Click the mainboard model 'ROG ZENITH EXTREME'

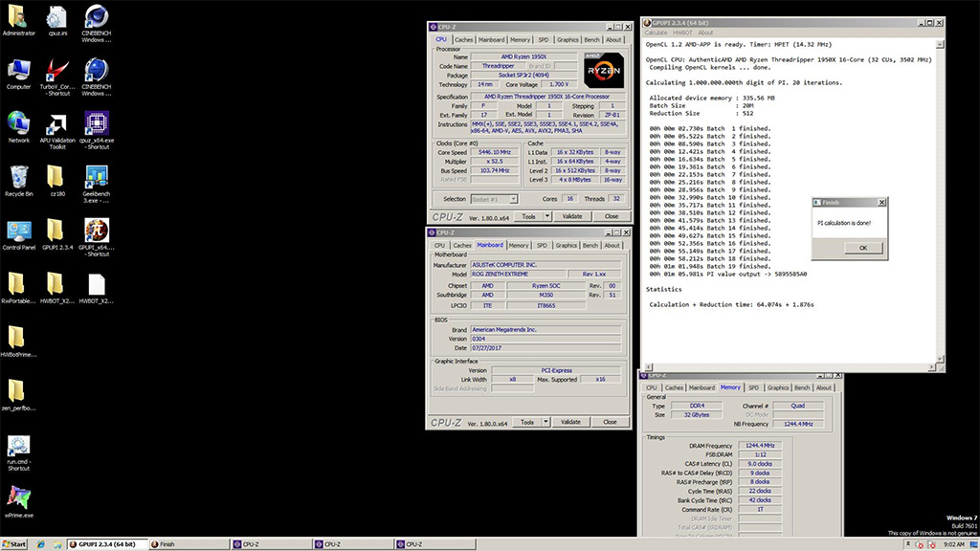pyautogui.click(x=518, y=275)
